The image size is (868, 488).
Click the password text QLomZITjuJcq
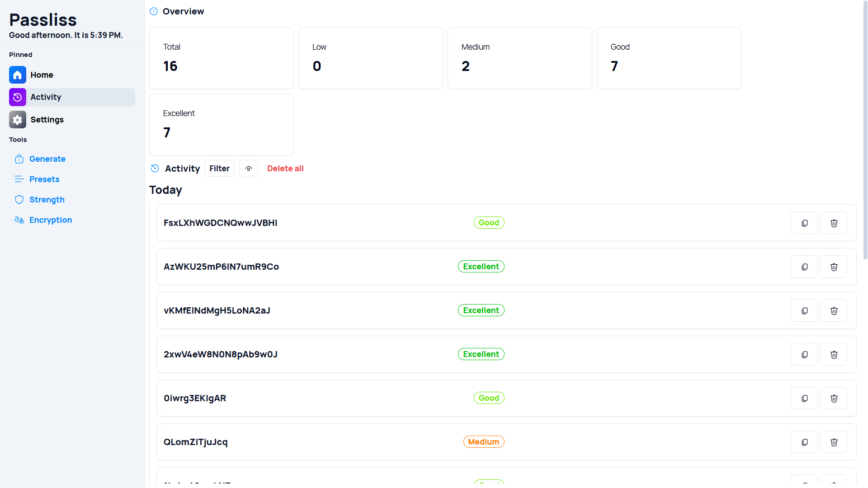click(x=196, y=442)
